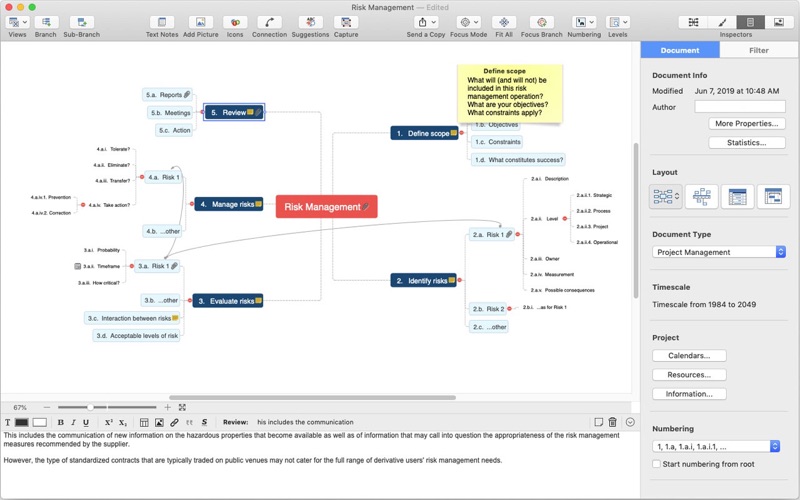Open the Document Type dropdown

pyautogui.click(x=719, y=252)
